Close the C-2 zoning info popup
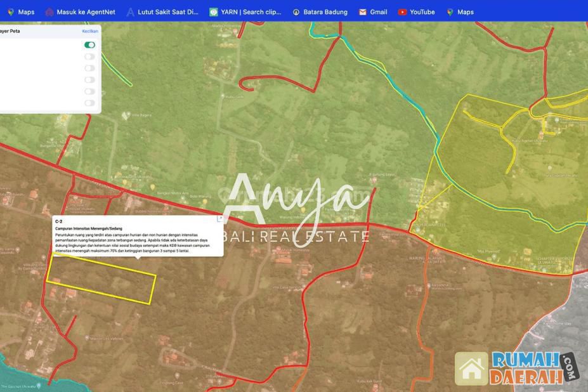Viewport: 588px width, 392px height. coord(220,218)
